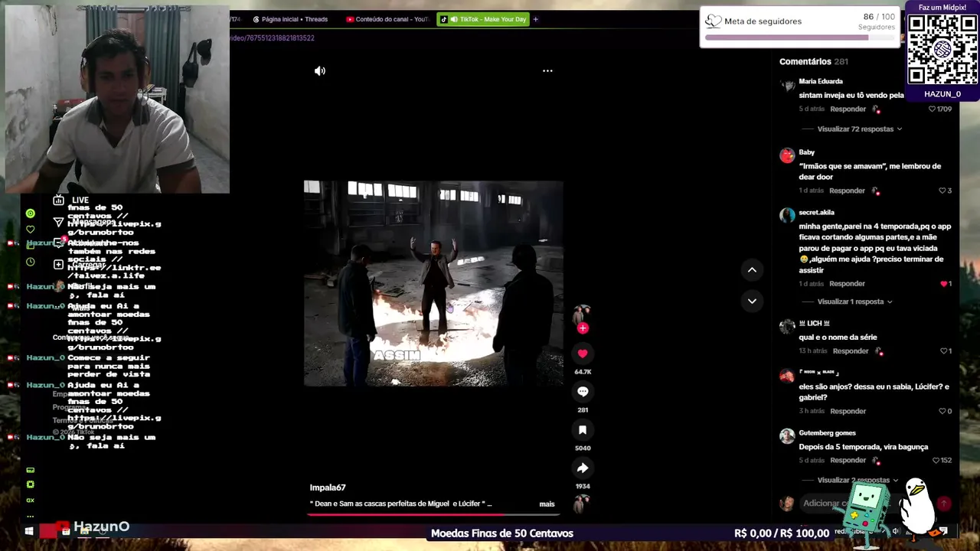The height and width of the screenshot is (551, 980).
Task: Click the video URL in the address bar
Action: (272, 37)
